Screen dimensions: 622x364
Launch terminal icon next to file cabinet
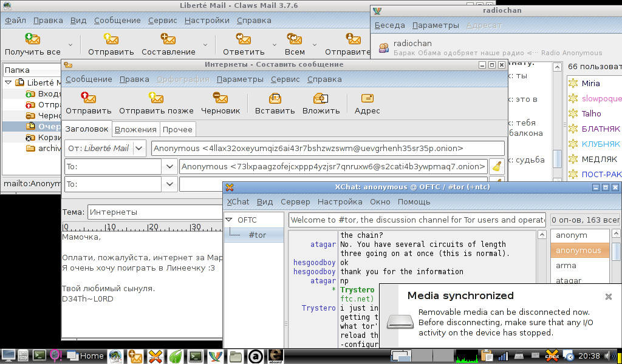(x=39, y=356)
